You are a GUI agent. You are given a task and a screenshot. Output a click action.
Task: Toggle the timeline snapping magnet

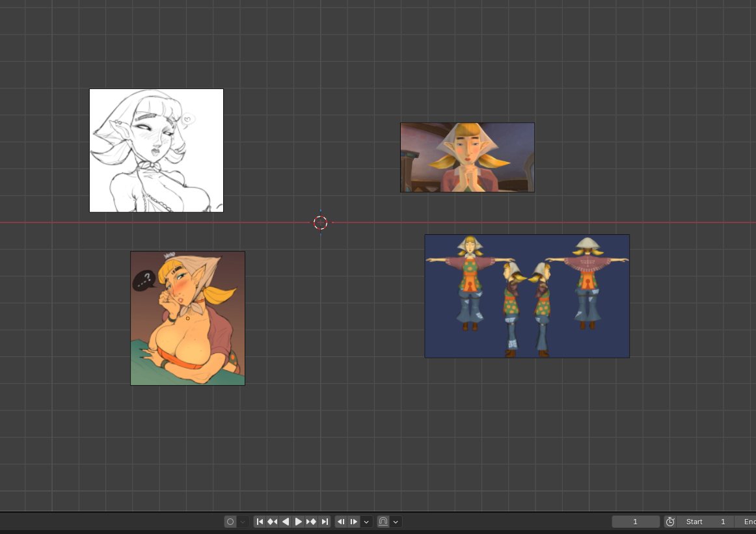coord(383,521)
